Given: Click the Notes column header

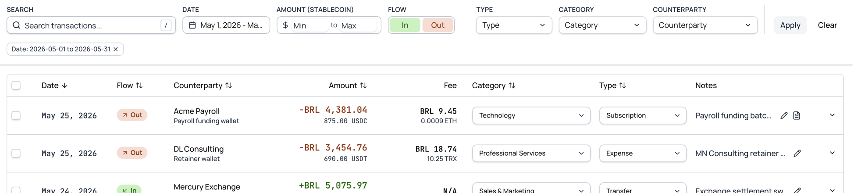Looking at the screenshot, I should pyautogui.click(x=706, y=86).
